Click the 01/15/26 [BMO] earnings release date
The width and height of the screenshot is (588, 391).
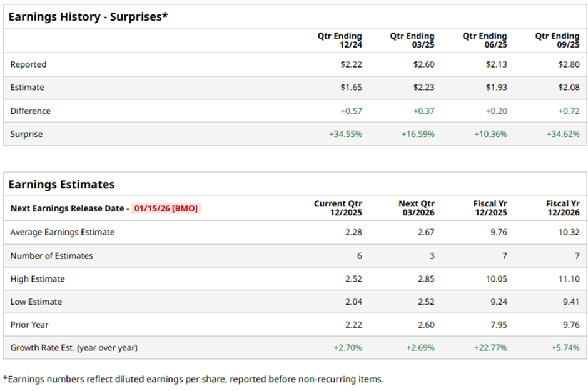point(165,208)
